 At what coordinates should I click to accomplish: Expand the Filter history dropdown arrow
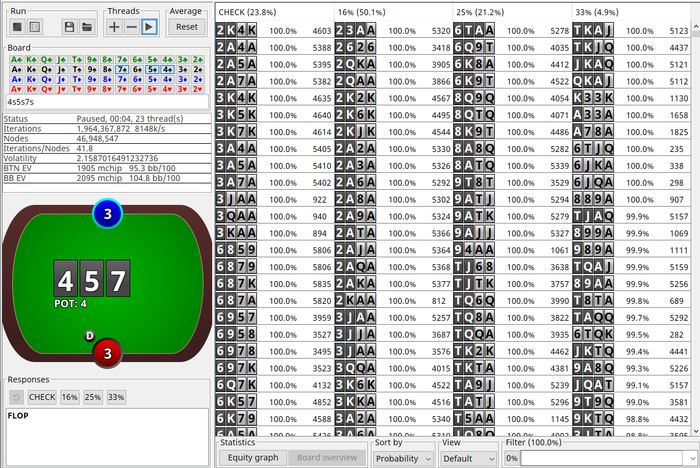(692, 459)
